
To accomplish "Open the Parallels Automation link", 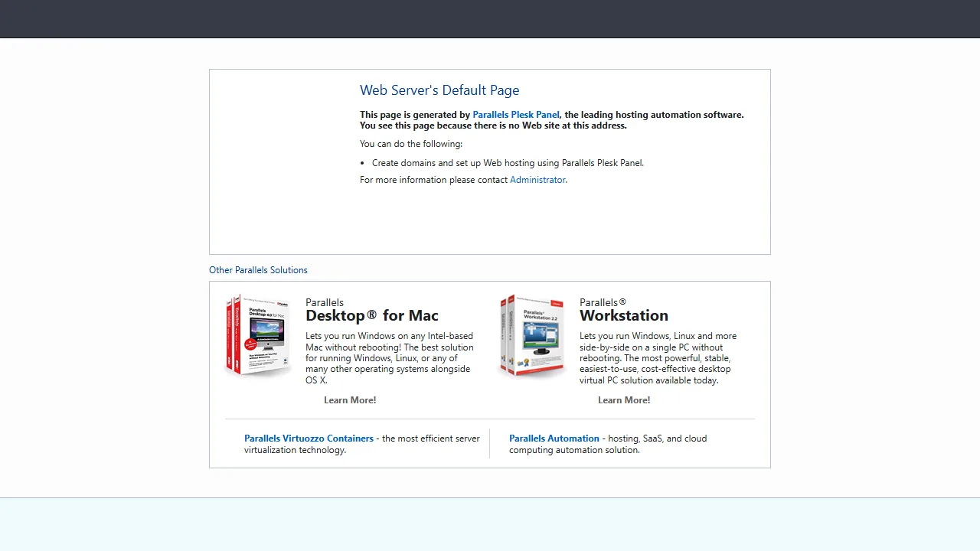I will pyautogui.click(x=554, y=439).
